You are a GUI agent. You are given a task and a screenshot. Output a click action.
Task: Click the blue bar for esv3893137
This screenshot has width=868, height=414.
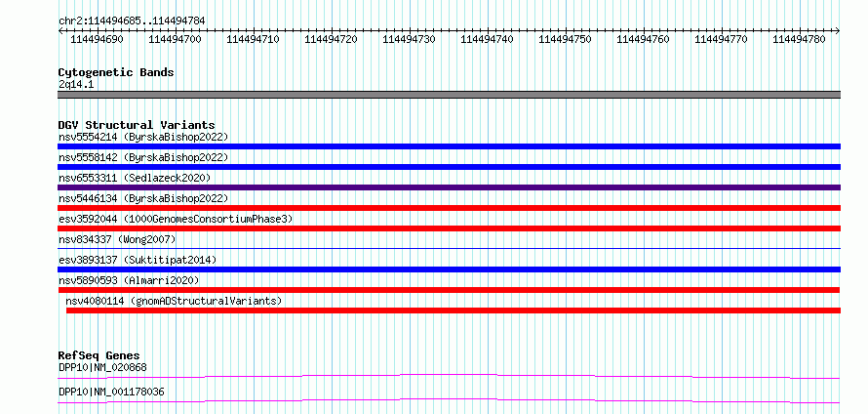[449, 269]
